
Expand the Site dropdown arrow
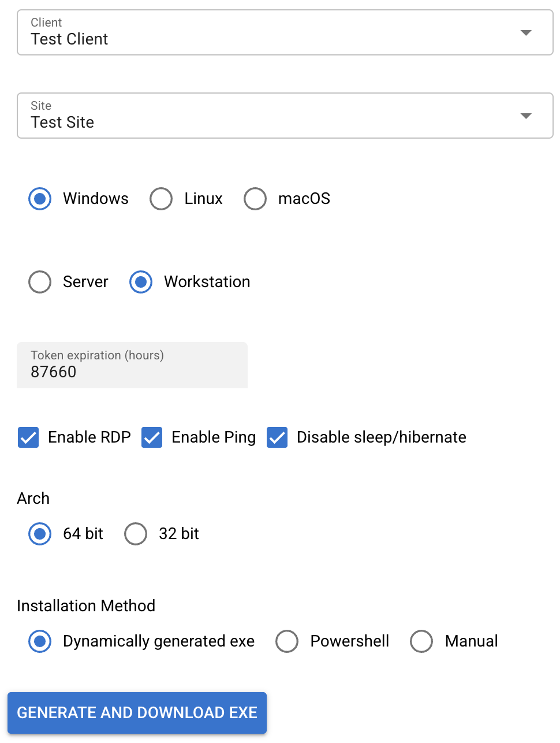[x=525, y=116]
